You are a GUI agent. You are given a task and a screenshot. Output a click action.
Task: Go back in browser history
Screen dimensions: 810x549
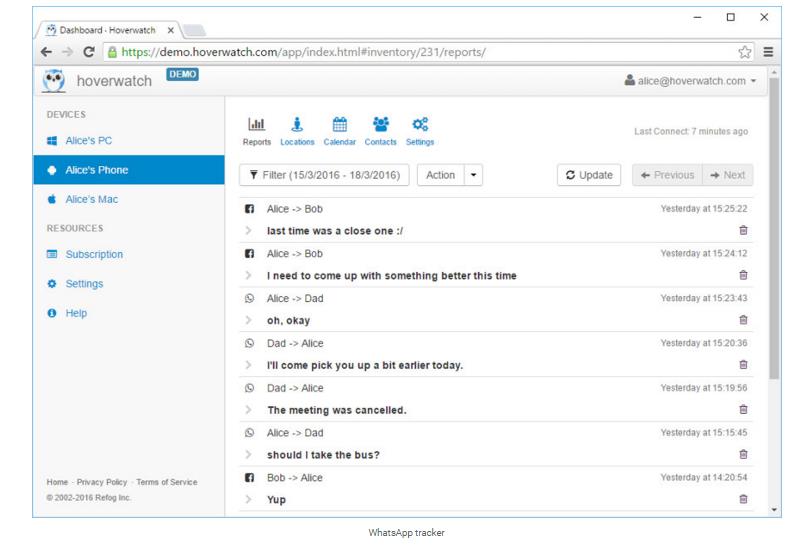click(x=46, y=52)
